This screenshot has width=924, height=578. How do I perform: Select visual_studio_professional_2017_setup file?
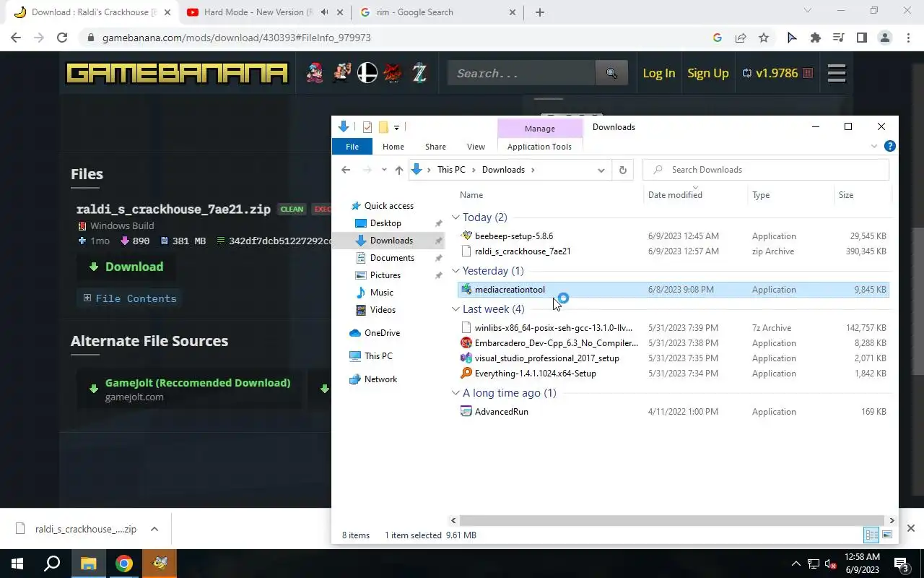click(x=674, y=358)
